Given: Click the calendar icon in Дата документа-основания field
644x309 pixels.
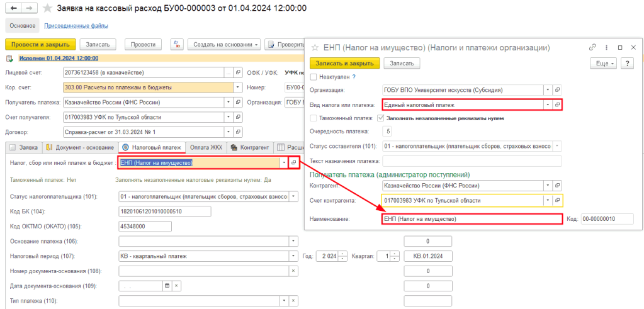Looking at the screenshot, I should (x=167, y=286).
